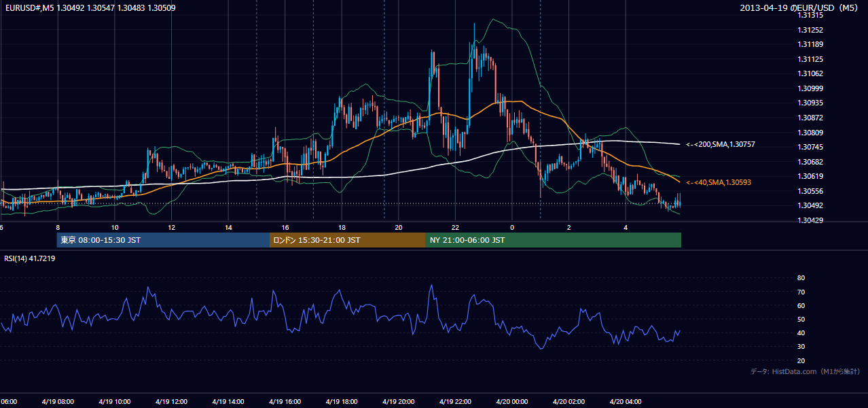Click hour tick 12 below the price chart
The height and width of the screenshot is (408, 868).
tap(172, 227)
